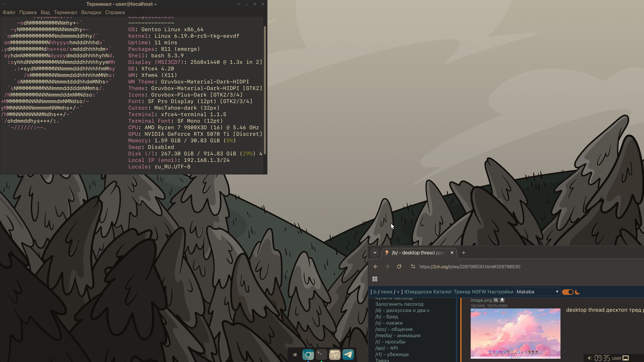Click the browser back arrow
Image resolution: width=644 pixels, height=362 pixels.
[x=376, y=266]
